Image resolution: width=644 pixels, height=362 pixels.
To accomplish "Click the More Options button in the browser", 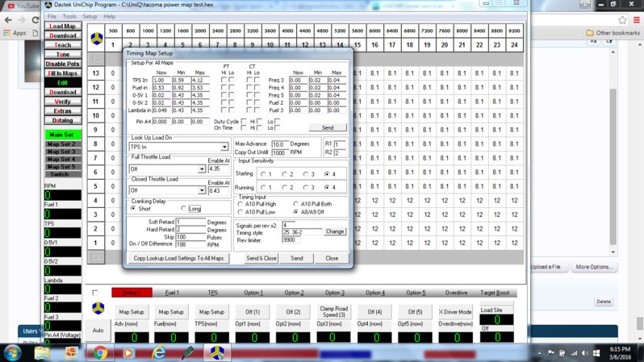I will click(593, 267).
